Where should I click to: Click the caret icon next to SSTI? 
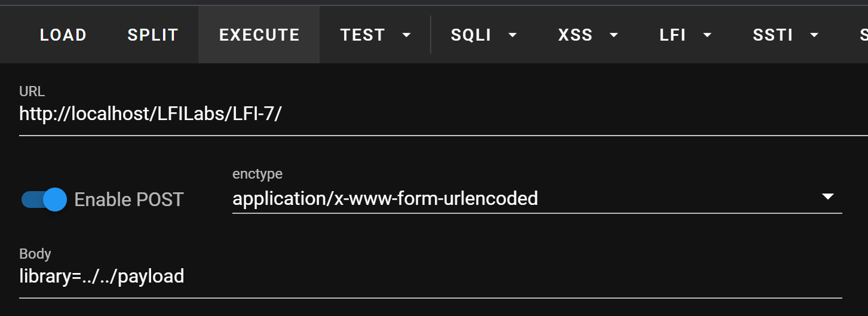(x=814, y=35)
